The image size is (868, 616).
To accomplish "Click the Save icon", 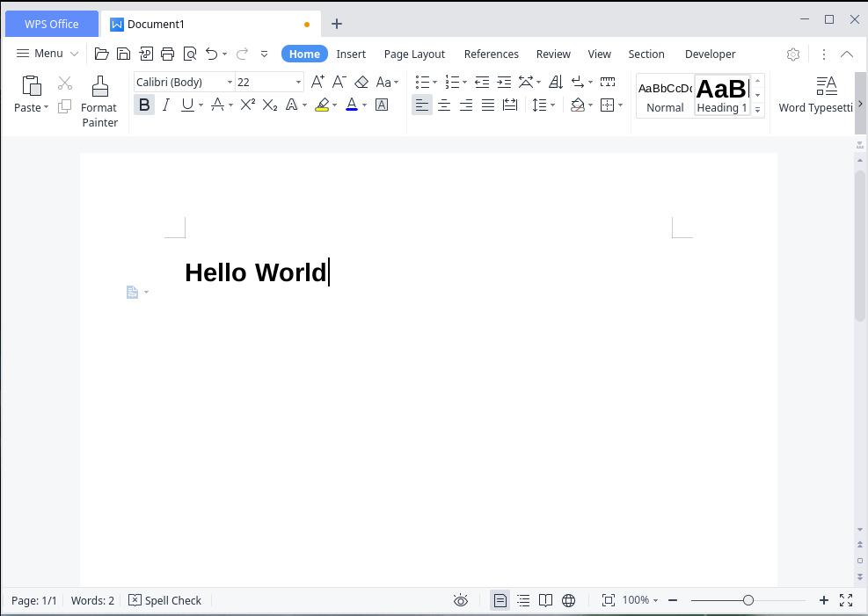I will pyautogui.click(x=123, y=54).
